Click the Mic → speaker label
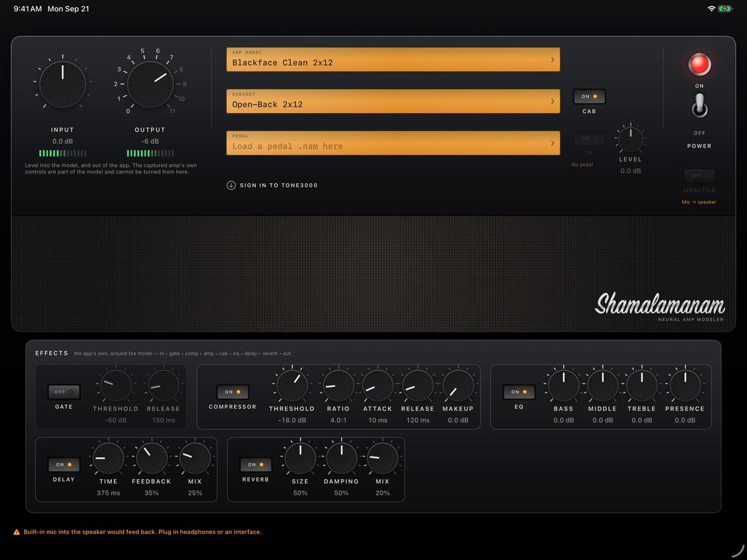747x560 pixels. [x=699, y=202]
